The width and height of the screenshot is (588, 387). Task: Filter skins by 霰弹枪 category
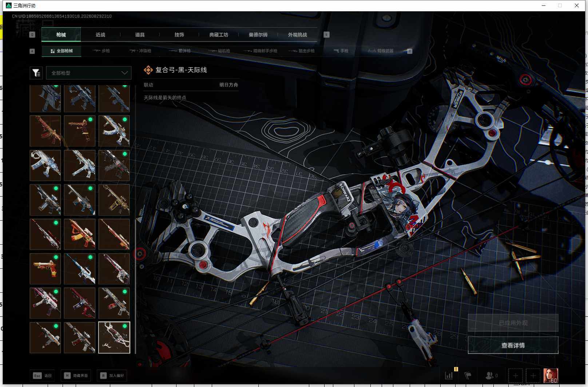[180, 51]
